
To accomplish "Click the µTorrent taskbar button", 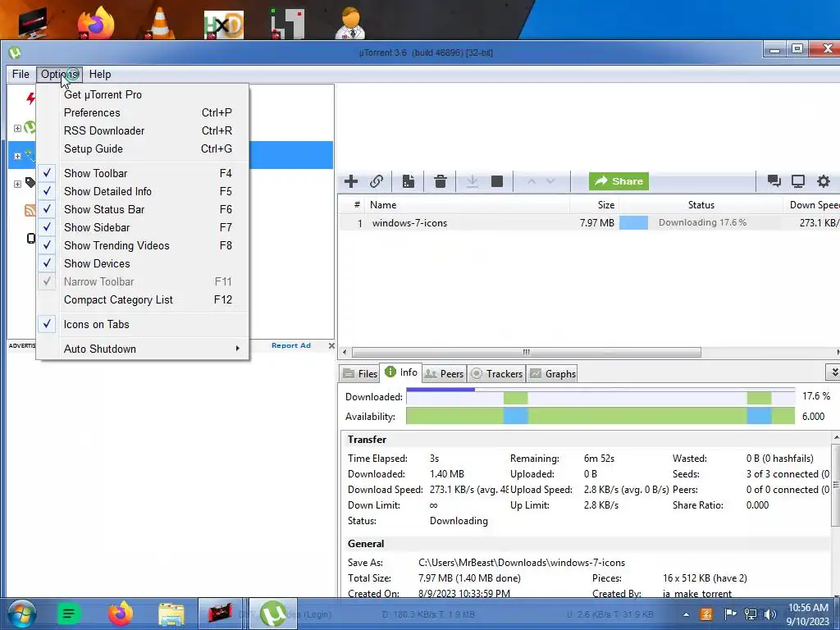I will point(272,614).
